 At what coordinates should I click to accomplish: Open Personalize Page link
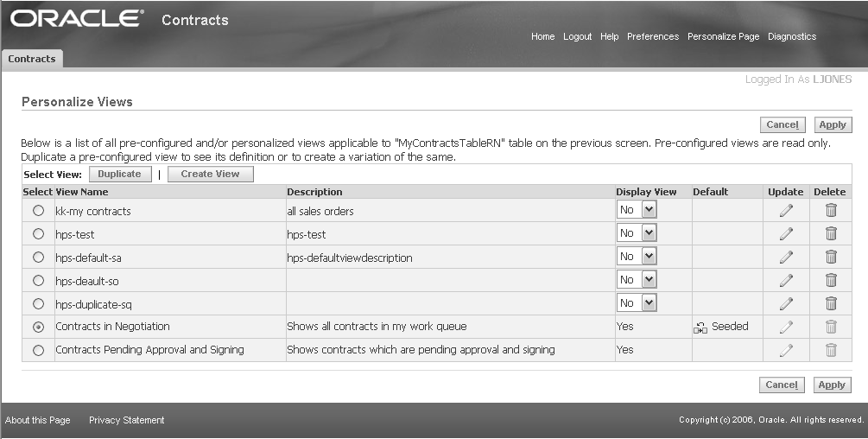pyautogui.click(x=724, y=36)
